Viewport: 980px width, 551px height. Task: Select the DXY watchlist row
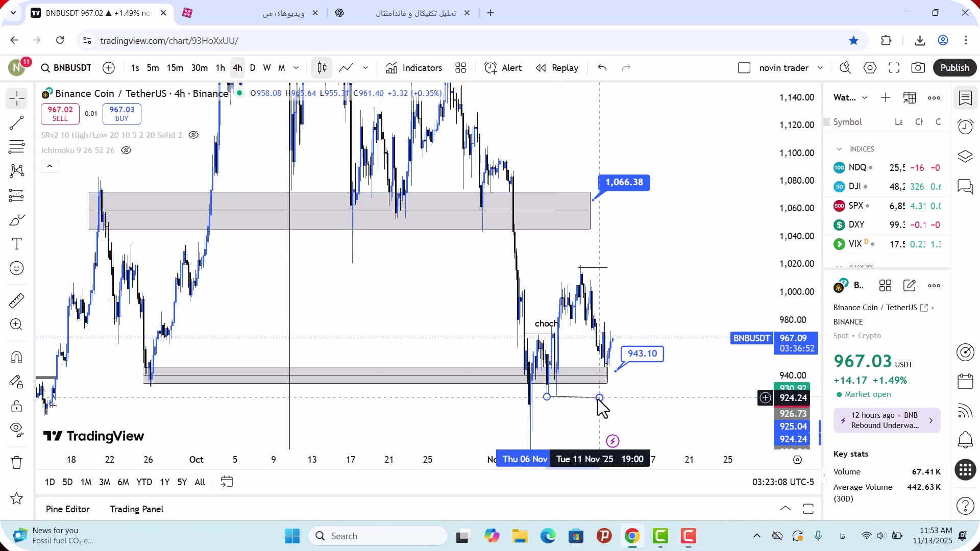(887, 224)
